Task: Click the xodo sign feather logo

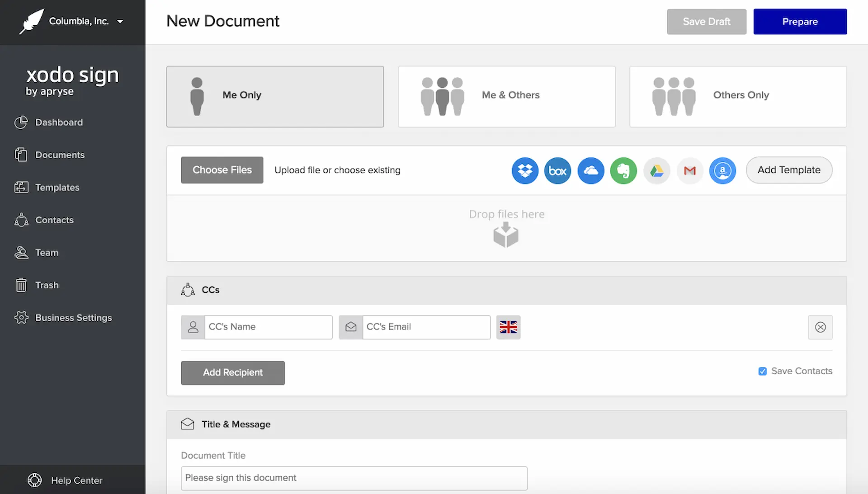Action: coord(31,21)
